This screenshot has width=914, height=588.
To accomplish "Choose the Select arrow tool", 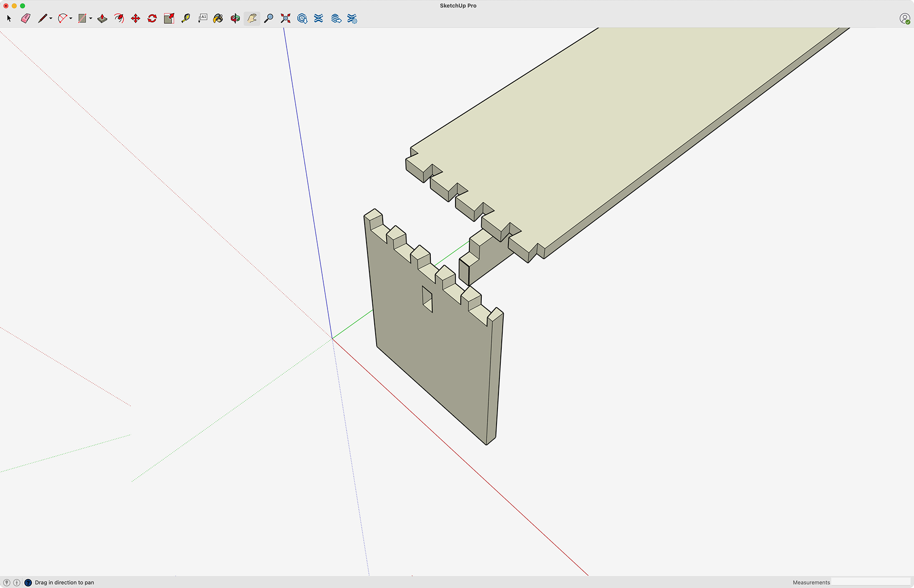I will coord(9,19).
